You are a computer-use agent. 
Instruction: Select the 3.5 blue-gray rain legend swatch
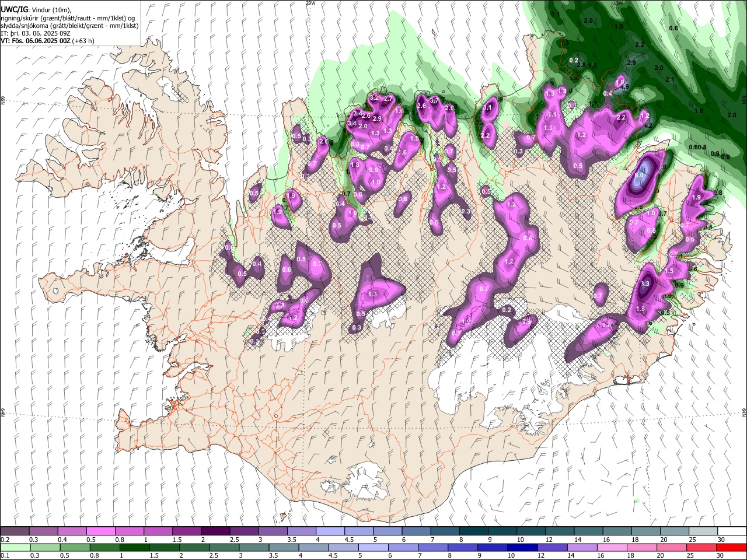tap(283, 547)
